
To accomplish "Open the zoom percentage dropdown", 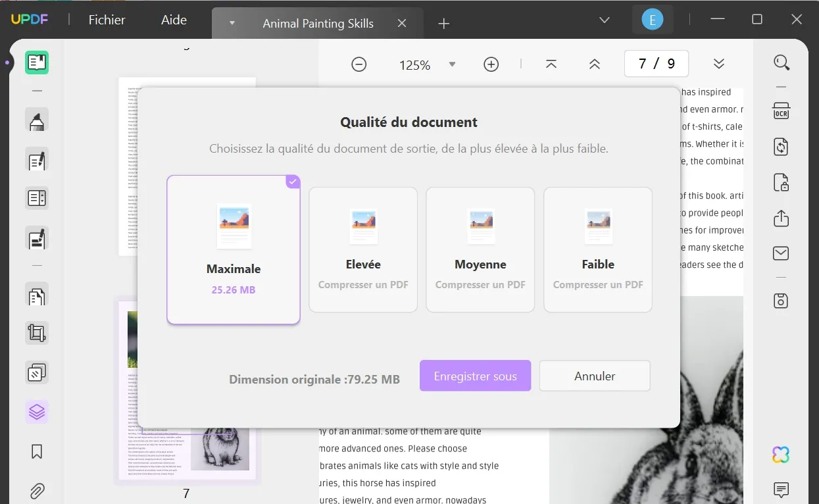I will pyautogui.click(x=452, y=64).
